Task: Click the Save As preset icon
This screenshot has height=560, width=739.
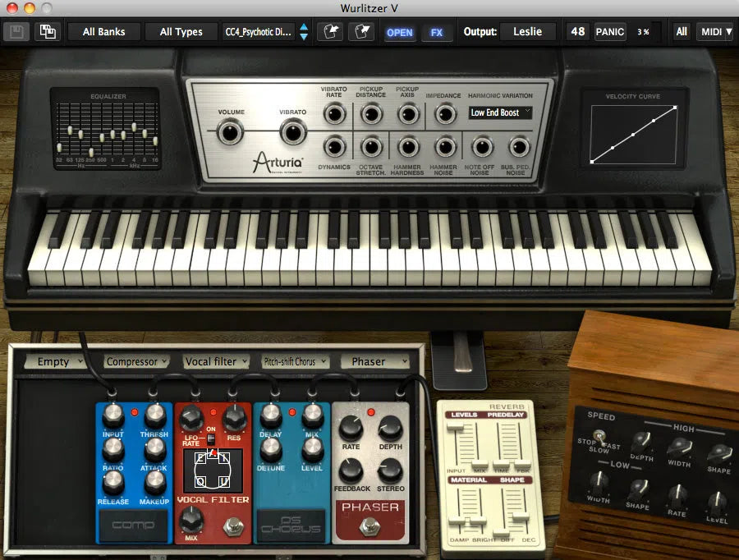Action: 48,32
